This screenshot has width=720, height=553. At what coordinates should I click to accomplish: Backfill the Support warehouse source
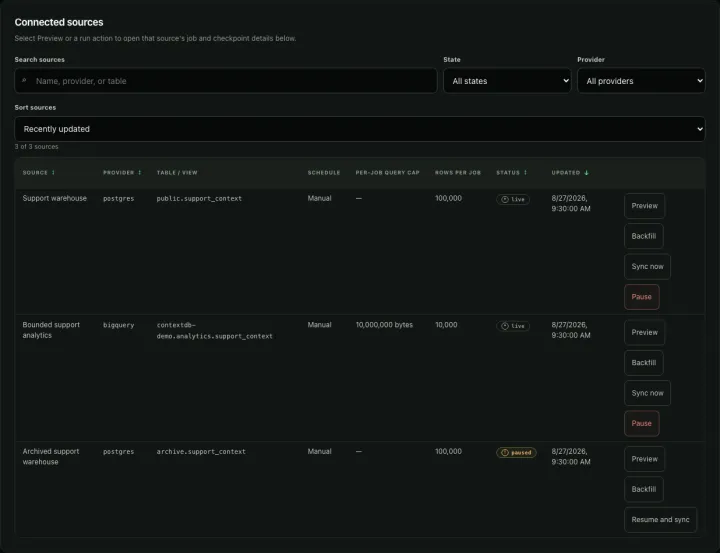coord(644,236)
